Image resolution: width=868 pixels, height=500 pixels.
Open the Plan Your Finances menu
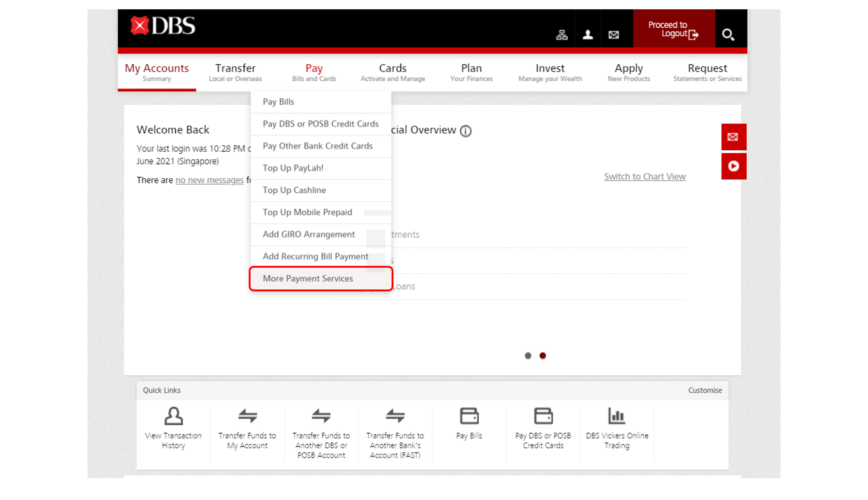coord(471,73)
